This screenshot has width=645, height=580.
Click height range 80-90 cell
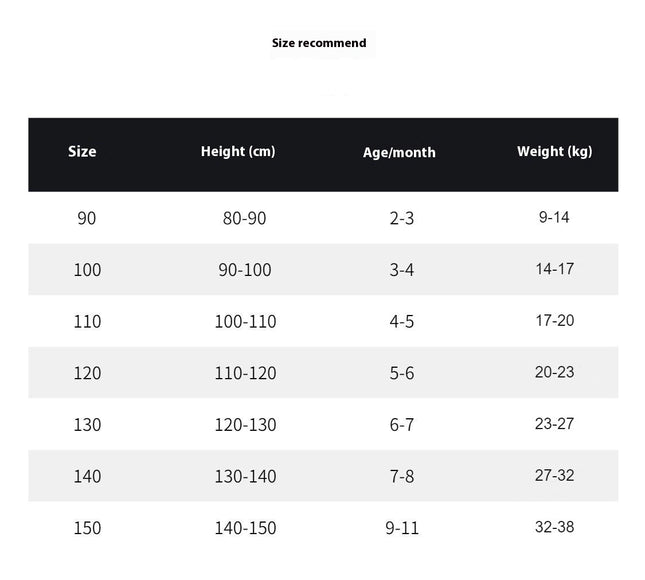point(244,218)
